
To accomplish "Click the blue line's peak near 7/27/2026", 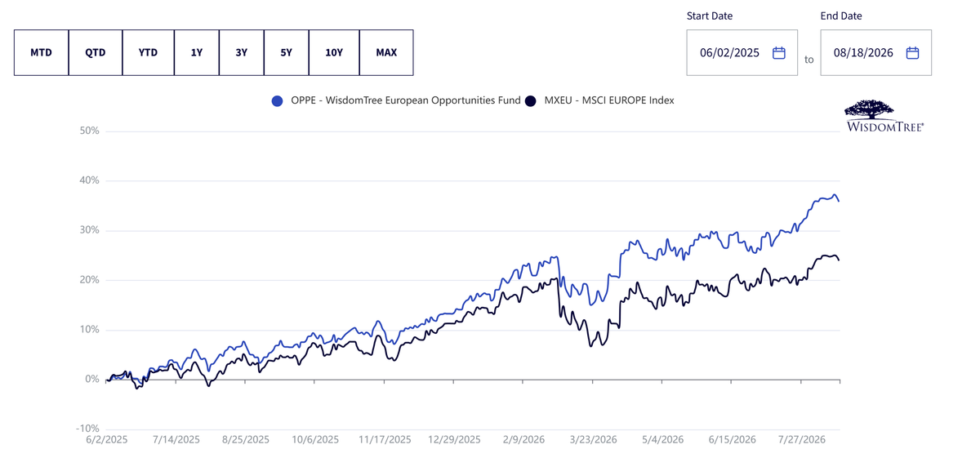I will pos(834,195).
